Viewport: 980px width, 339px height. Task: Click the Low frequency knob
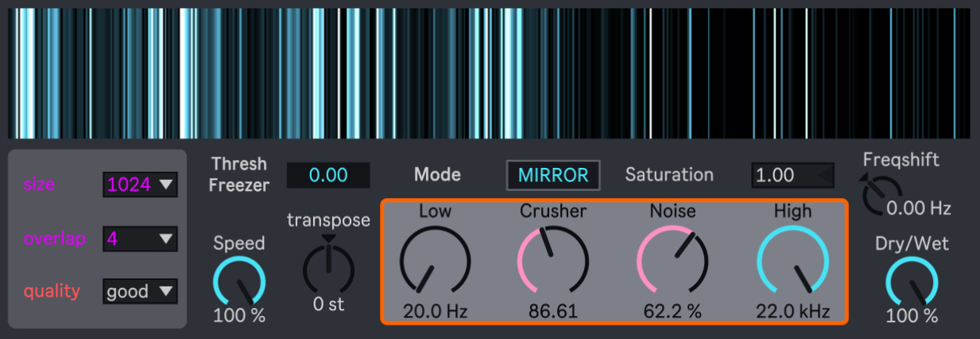click(434, 262)
